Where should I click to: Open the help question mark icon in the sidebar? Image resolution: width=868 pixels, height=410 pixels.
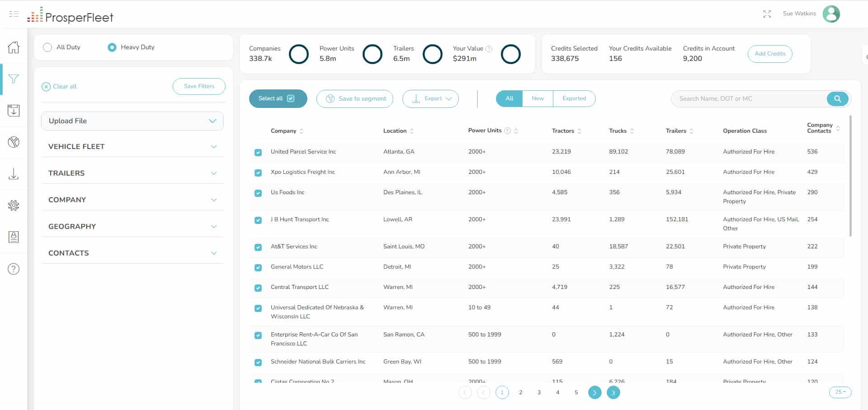[x=14, y=269]
